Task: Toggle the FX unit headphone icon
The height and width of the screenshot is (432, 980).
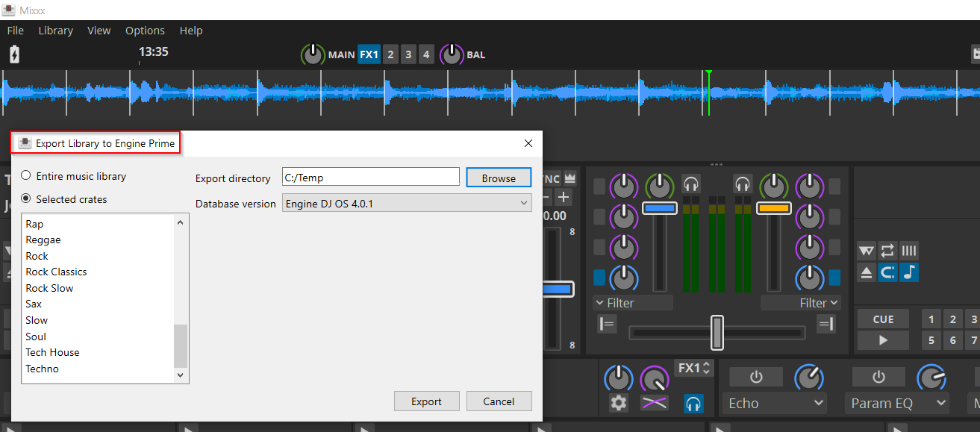Action: (693, 404)
